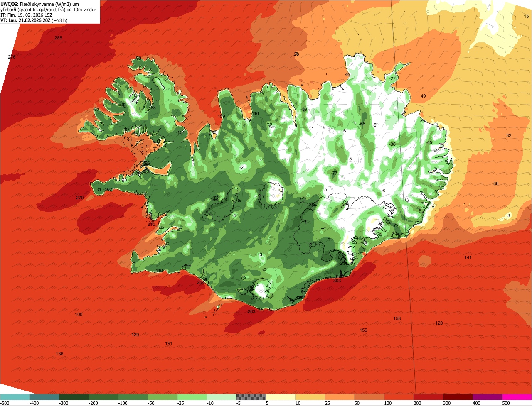
Task: Click the orange legend swatch from 25 to 50
Action: coord(340,396)
